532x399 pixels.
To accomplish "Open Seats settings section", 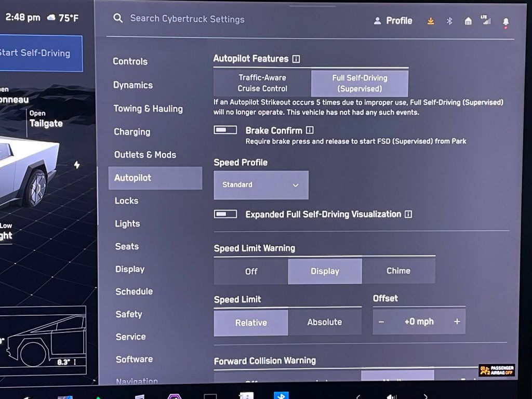I will [x=127, y=246].
